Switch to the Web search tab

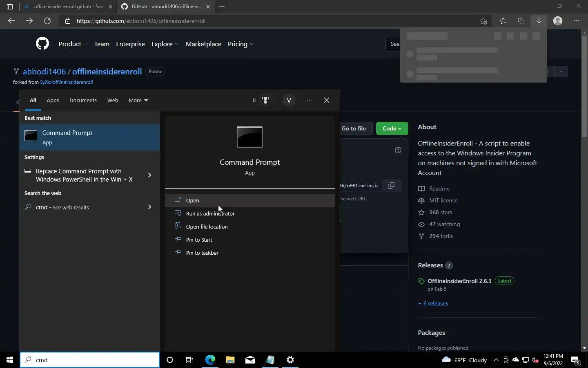point(113,100)
